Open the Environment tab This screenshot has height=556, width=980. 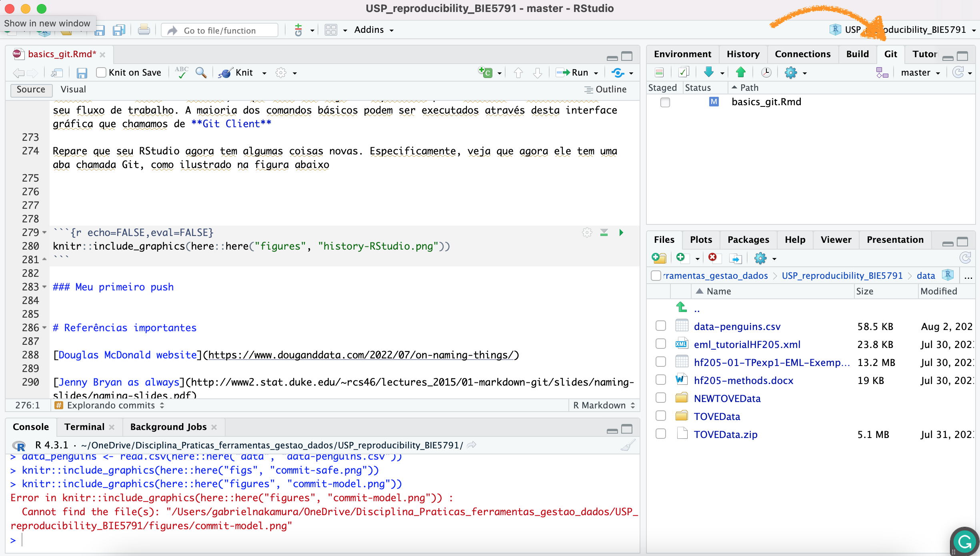(682, 54)
